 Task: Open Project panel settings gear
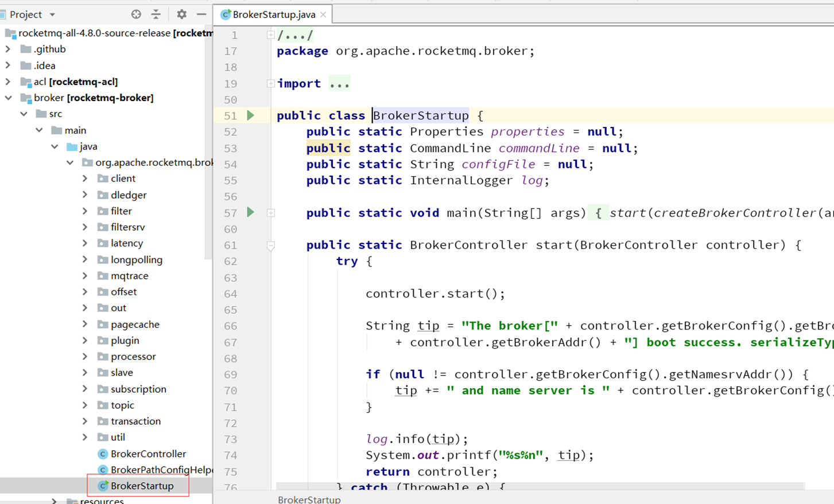pyautogui.click(x=181, y=14)
